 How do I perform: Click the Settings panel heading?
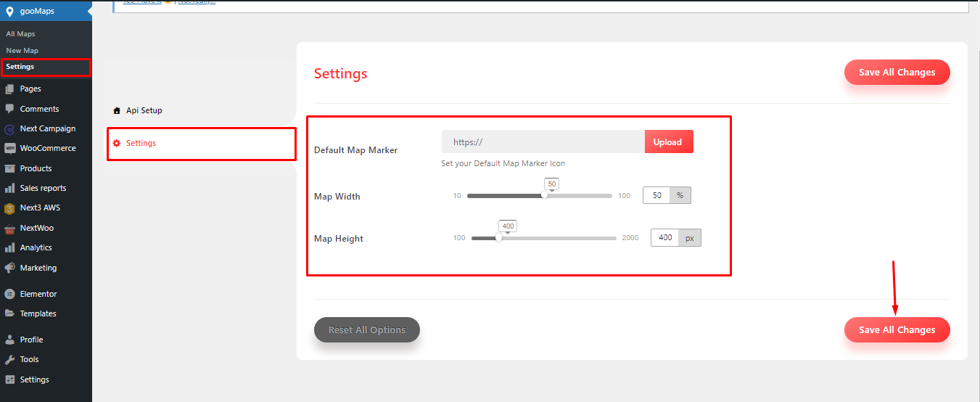click(x=340, y=73)
